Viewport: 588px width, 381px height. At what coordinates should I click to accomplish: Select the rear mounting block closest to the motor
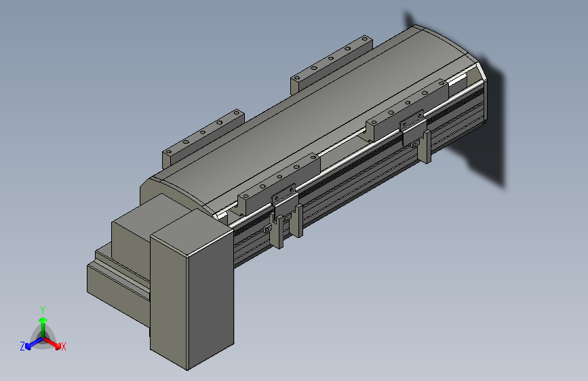click(x=203, y=138)
